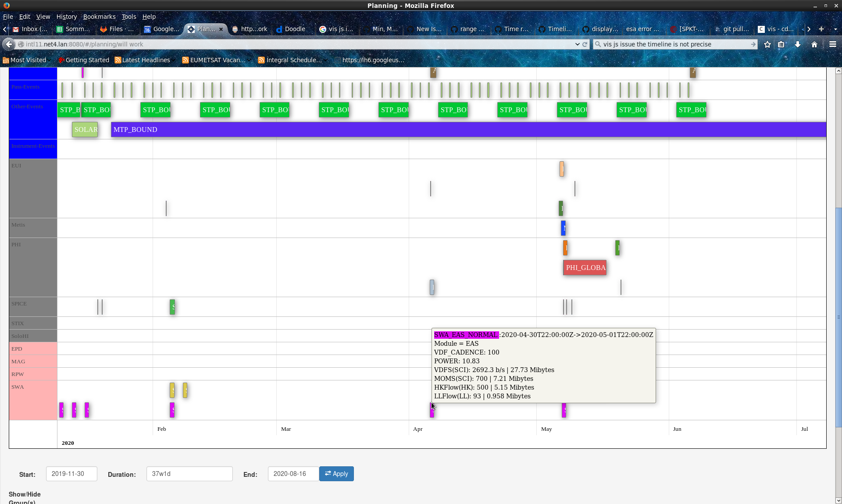Expand the Integral Schedule bookmark dropdown
The width and height of the screenshot is (842, 504).
[326, 60]
